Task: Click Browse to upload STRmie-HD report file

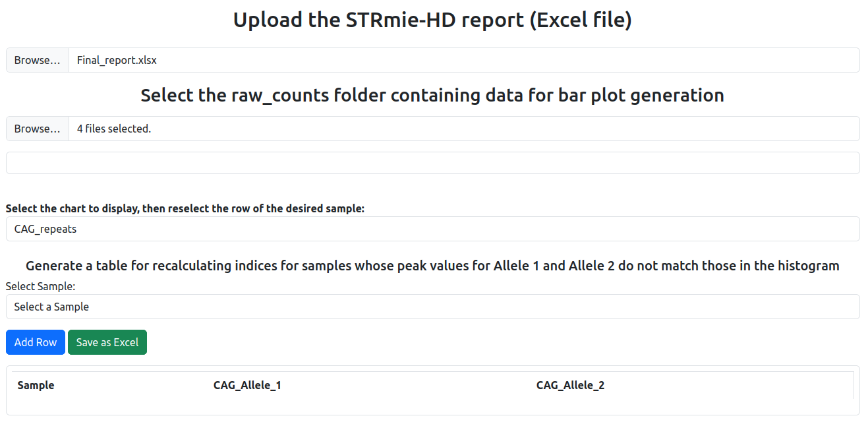Action: pyautogui.click(x=36, y=60)
